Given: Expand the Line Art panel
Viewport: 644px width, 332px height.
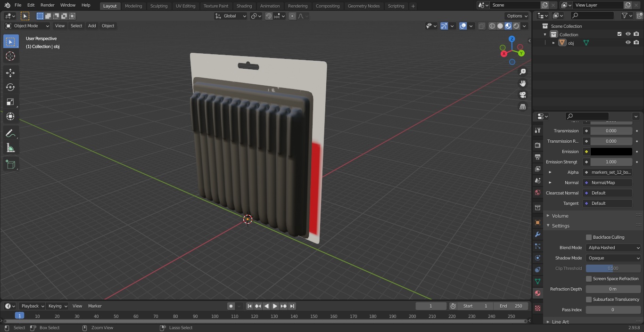Looking at the screenshot, I should click(x=560, y=322).
